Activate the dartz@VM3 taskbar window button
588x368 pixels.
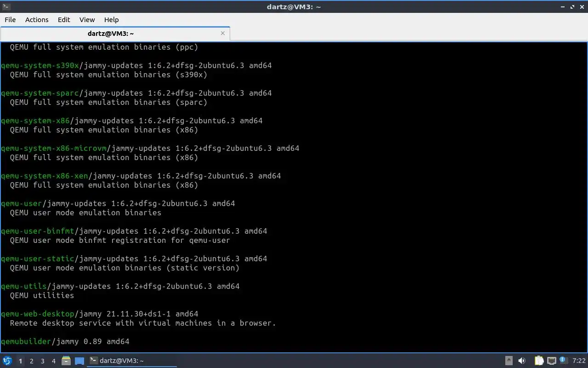(x=132, y=361)
